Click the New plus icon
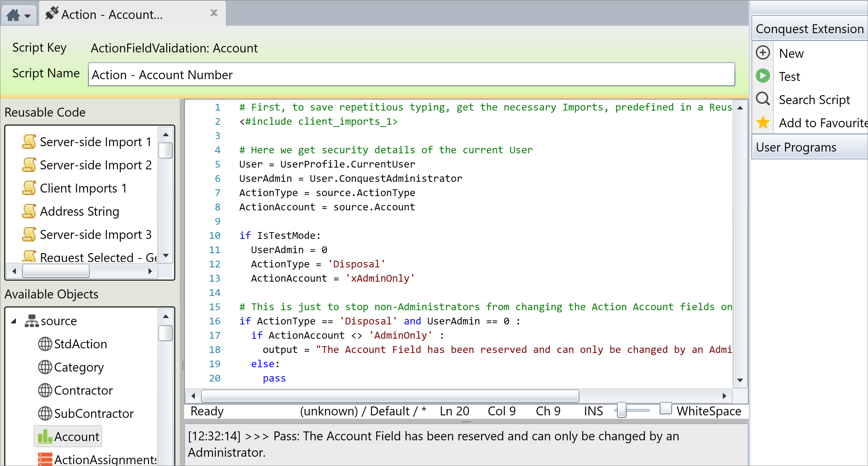Image resolution: width=868 pixels, height=466 pixels. [x=763, y=53]
